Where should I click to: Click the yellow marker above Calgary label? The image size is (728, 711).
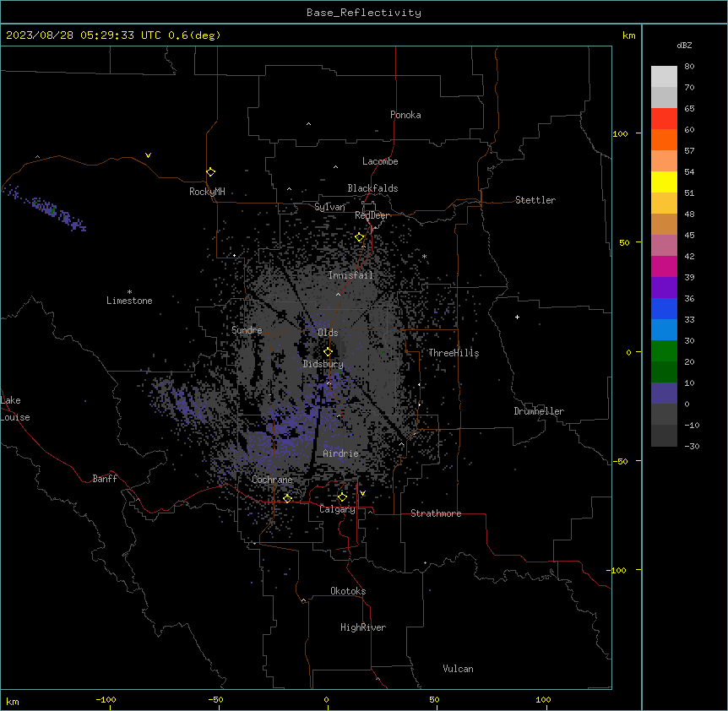tap(342, 497)
